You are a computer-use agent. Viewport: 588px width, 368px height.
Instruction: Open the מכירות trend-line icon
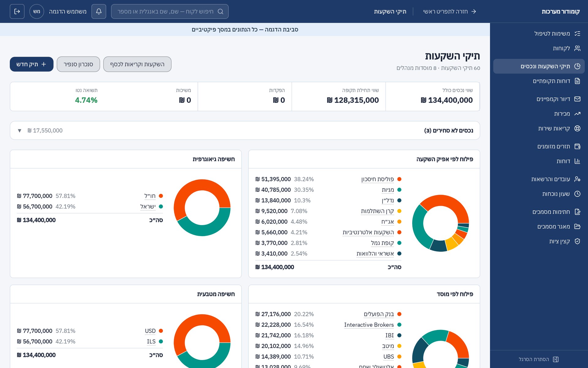click(577, 114)
